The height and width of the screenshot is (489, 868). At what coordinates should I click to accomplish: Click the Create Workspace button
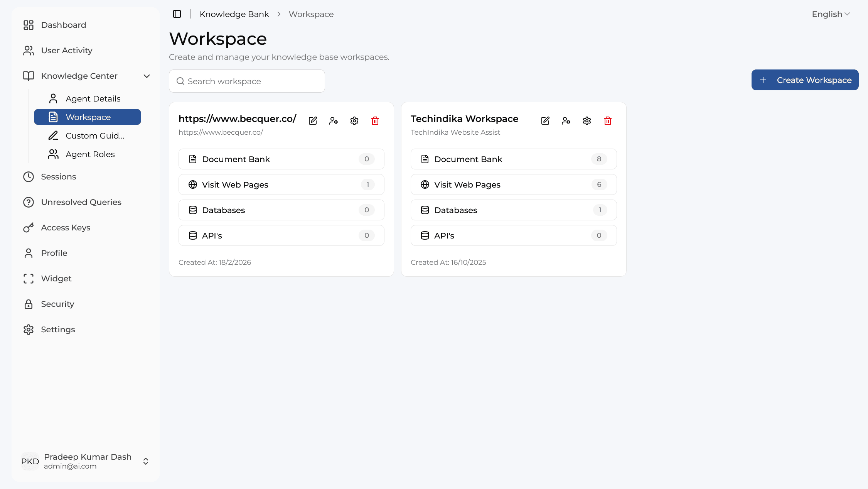(805, 80)
